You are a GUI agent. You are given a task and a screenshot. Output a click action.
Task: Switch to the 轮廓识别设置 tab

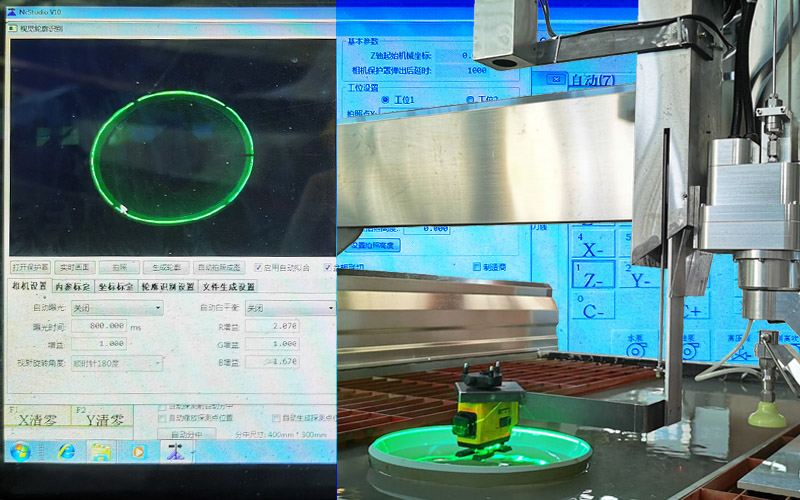click(167, 286)
